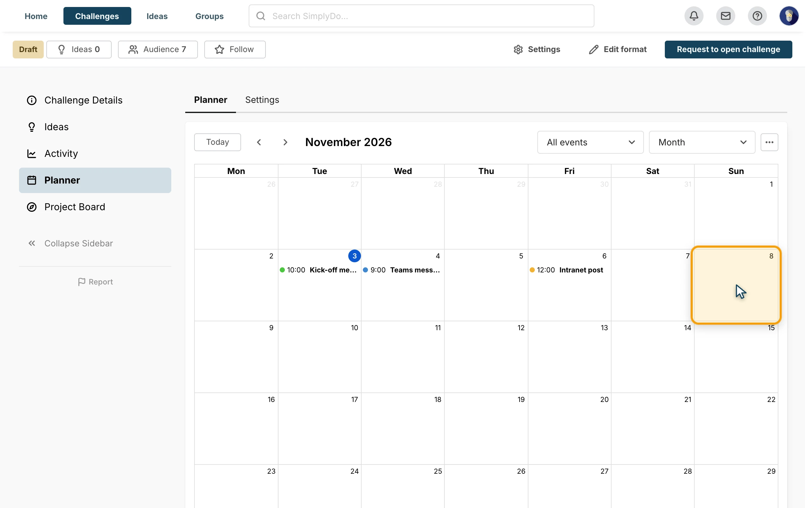Screen dimensions: 812x508
Task: Click the Search SimplyDo input field
Action: point(421,16)
